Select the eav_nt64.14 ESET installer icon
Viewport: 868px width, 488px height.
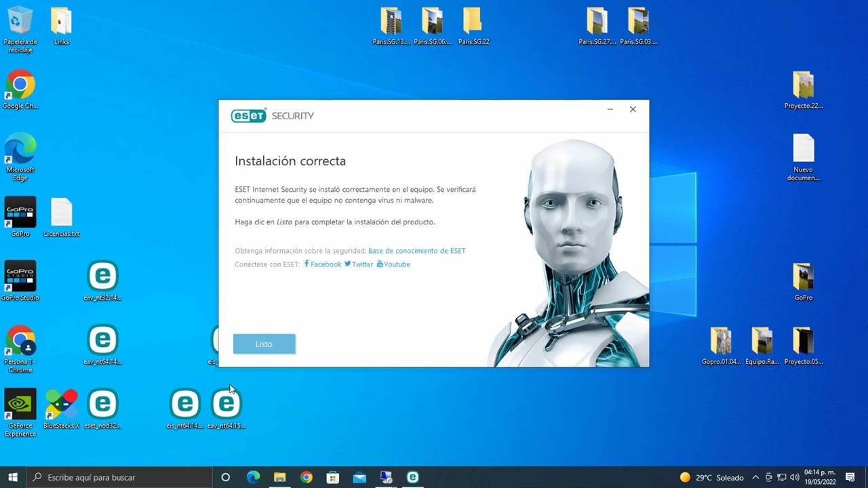[102, 345]
